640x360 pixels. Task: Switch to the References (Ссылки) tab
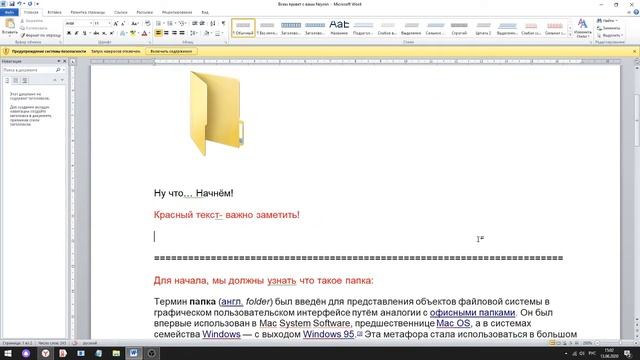point(121,12)
